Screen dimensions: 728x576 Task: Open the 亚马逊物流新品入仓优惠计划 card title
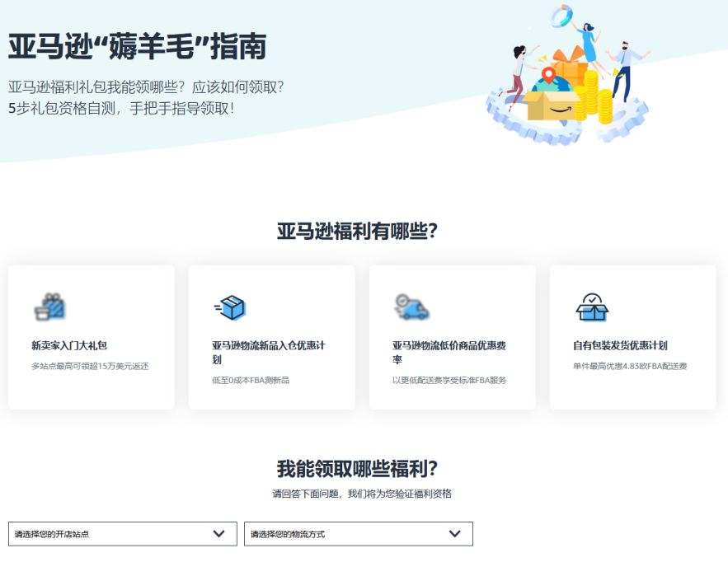click(268, 353)
